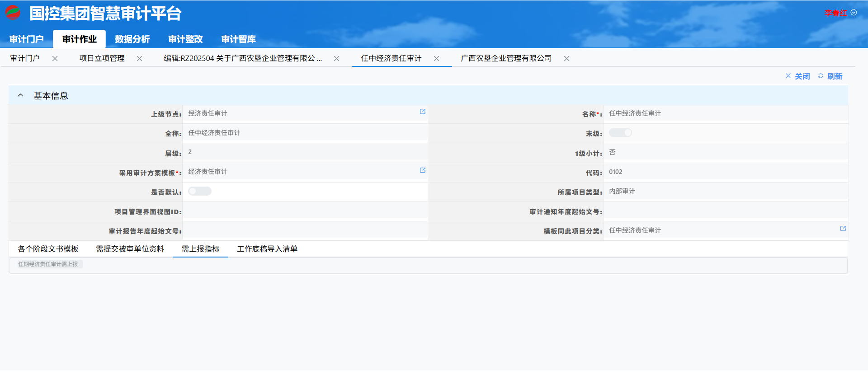Select the 工作底稿导入清单 tab
Image resolution: width=868 pixels, height=379 pixels.
pyautogui.click(x=267, y=249)
